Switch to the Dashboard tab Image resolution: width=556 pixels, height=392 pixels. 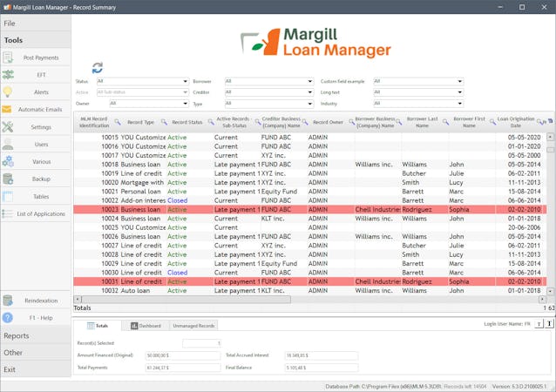[146, 326]
